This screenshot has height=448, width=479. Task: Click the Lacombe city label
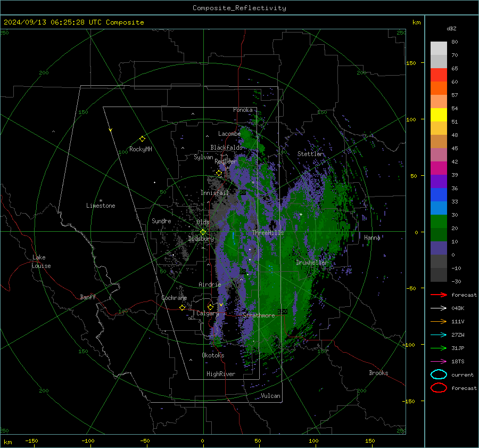(229, 134)
